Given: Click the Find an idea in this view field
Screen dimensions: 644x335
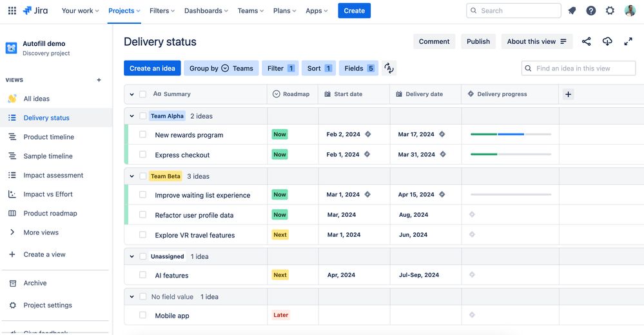Looking at the screenshot, I should pyautogui.click(x=578, y=68).
